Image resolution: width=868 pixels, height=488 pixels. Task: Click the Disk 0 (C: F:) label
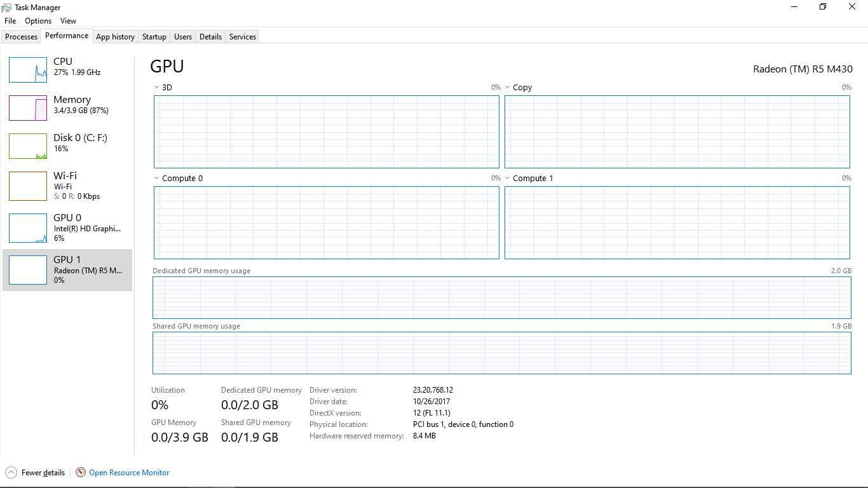coord(80,138)
